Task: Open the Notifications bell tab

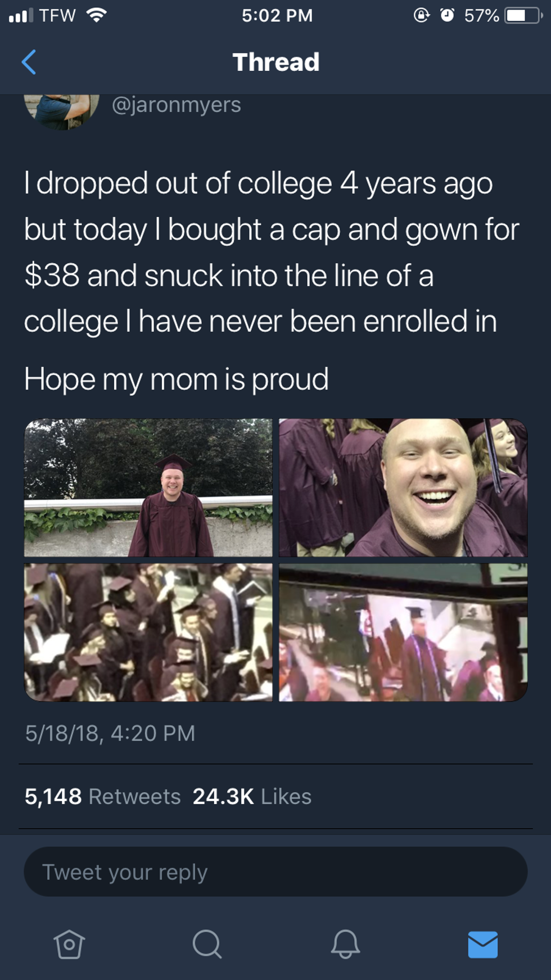Action: [x=345, y=943]
